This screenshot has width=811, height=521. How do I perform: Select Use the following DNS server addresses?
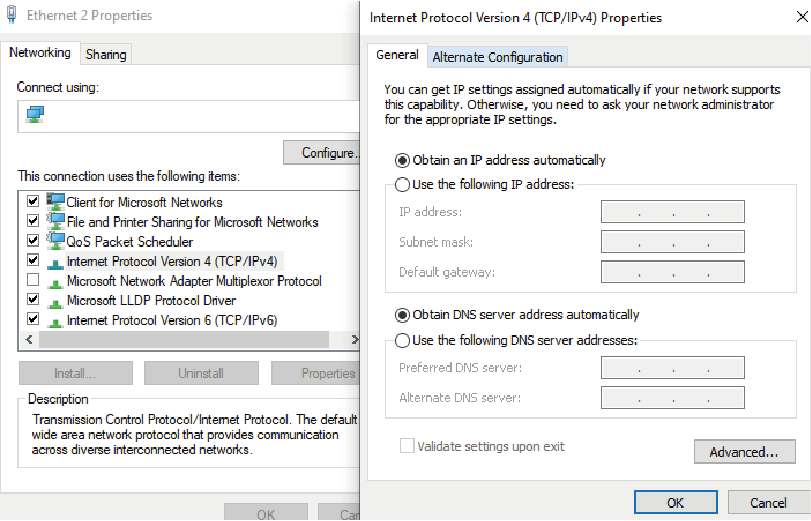pyautogui.click(x=403, y=340)
